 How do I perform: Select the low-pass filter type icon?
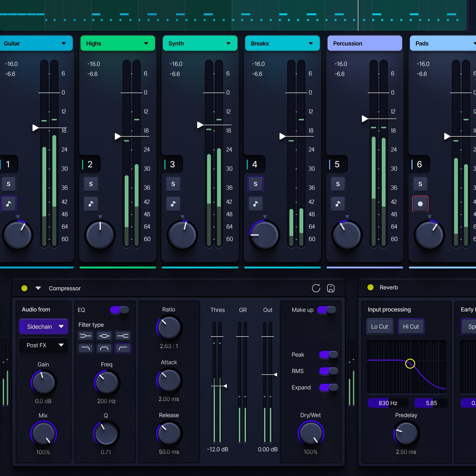pyautogui.click(x=85, y=348)
